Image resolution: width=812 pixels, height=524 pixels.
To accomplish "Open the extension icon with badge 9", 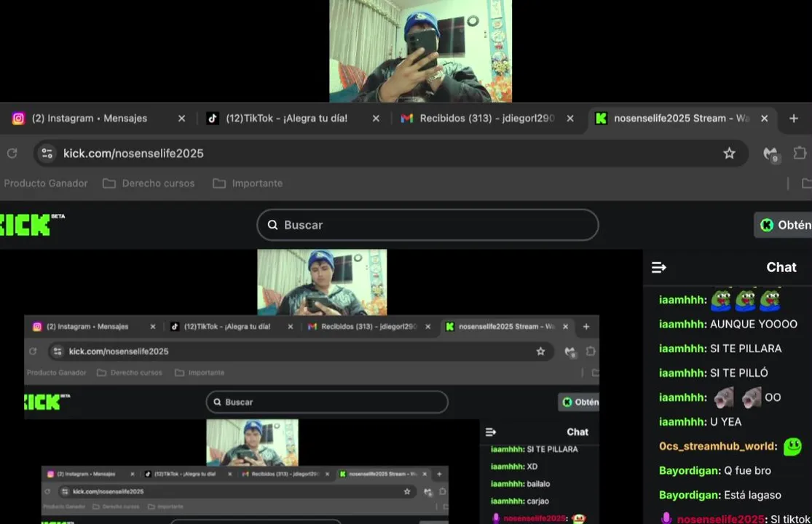I will (x=770, y=154).
